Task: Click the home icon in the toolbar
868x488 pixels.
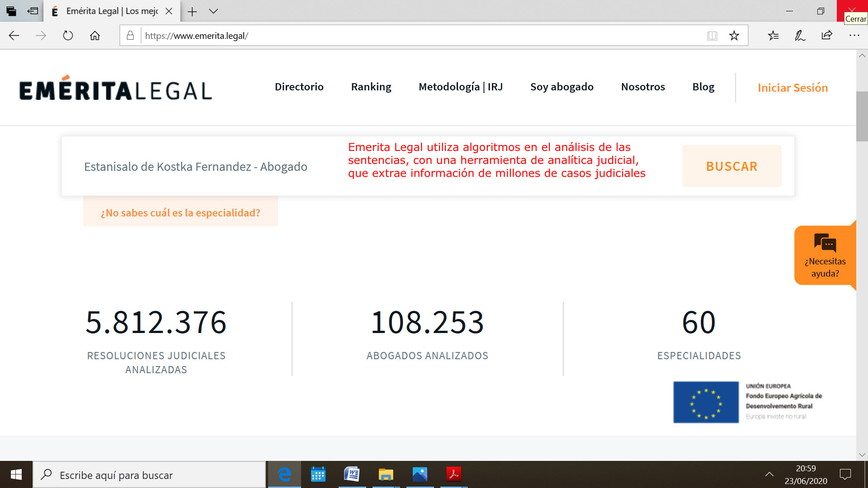Action: tap(95, 36)
